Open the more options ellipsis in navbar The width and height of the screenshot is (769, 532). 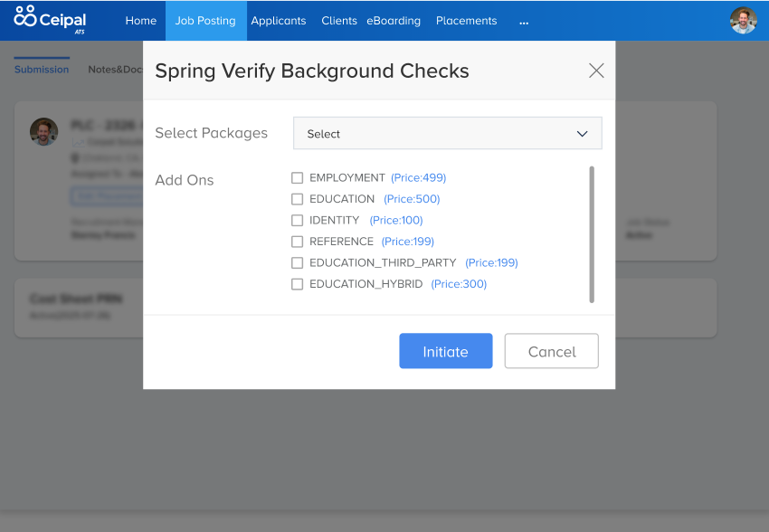524,22
